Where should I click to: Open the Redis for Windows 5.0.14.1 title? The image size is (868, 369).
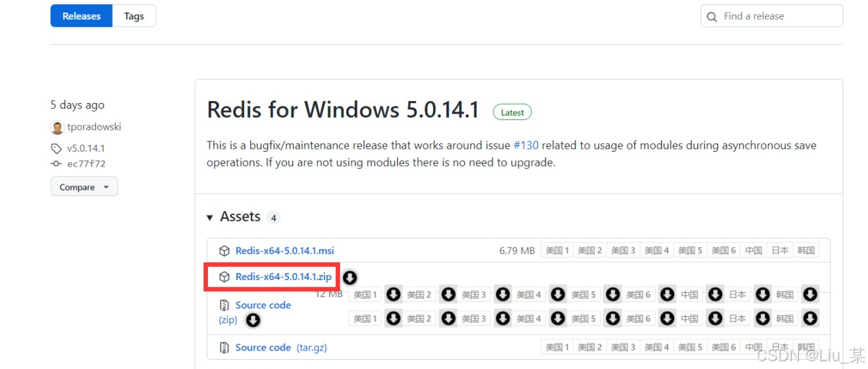point(343,110)
